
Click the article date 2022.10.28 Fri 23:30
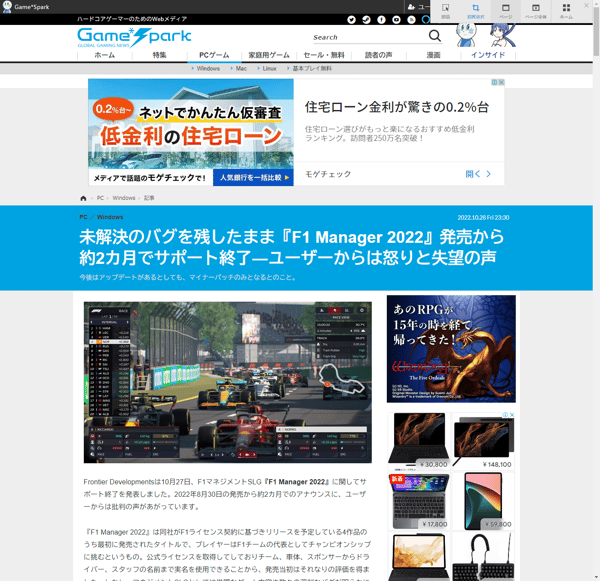coord(483,217)
